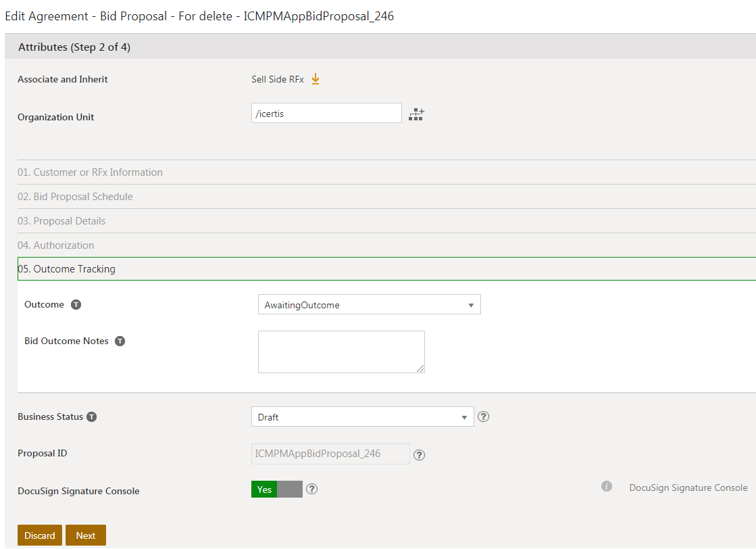This screenshot has width=756, height=549.
Task: Click the T icon beside Bid Outcome Notes
Action: point(120,341)
